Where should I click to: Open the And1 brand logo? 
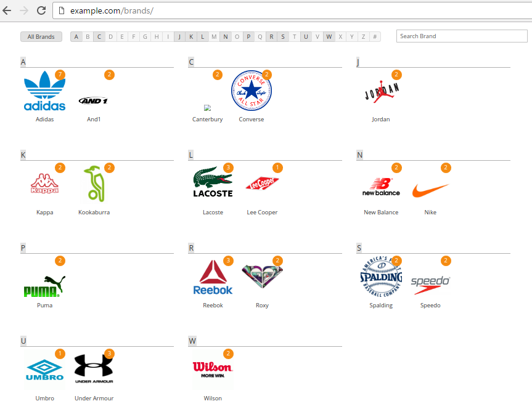93,100
